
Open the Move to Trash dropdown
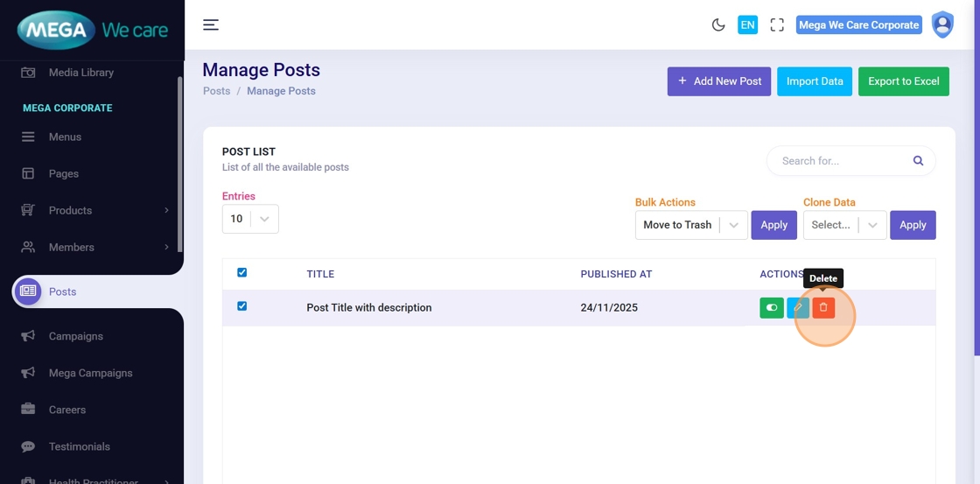[x=690, y=225]
